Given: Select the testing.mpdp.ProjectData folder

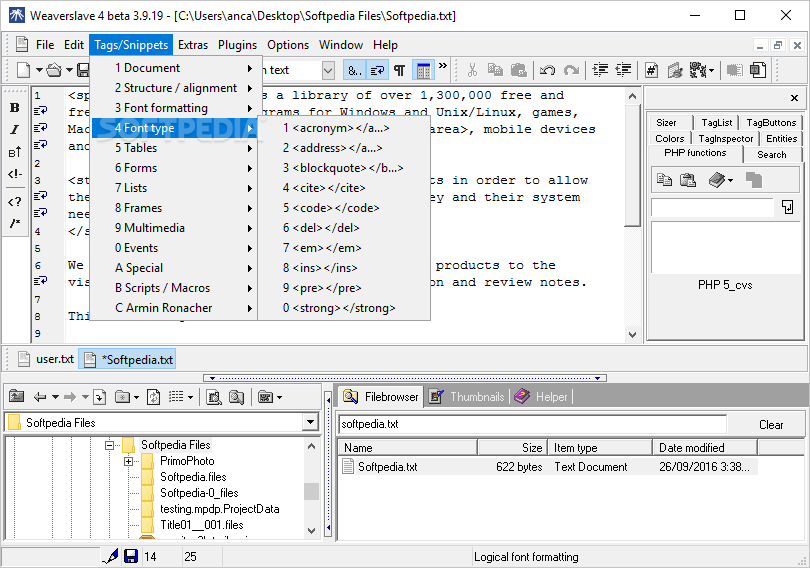Looking at the screenshot, I should 219,509.
